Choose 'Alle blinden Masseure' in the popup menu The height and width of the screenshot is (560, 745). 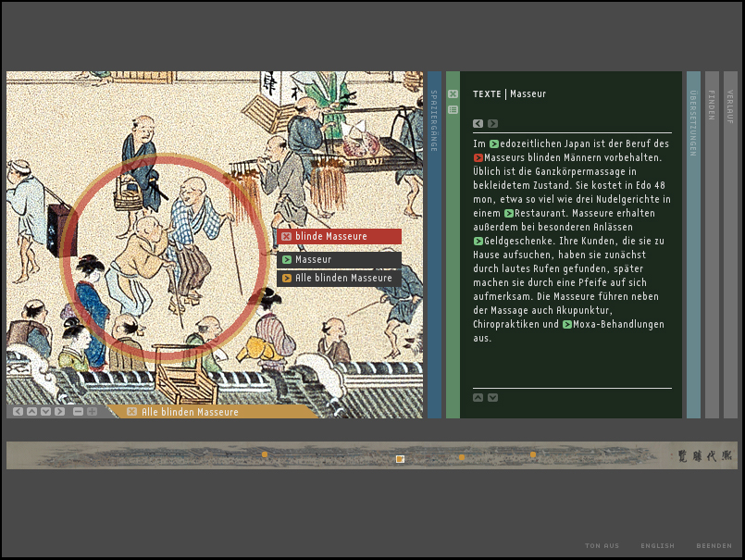[x=340, y=278]
